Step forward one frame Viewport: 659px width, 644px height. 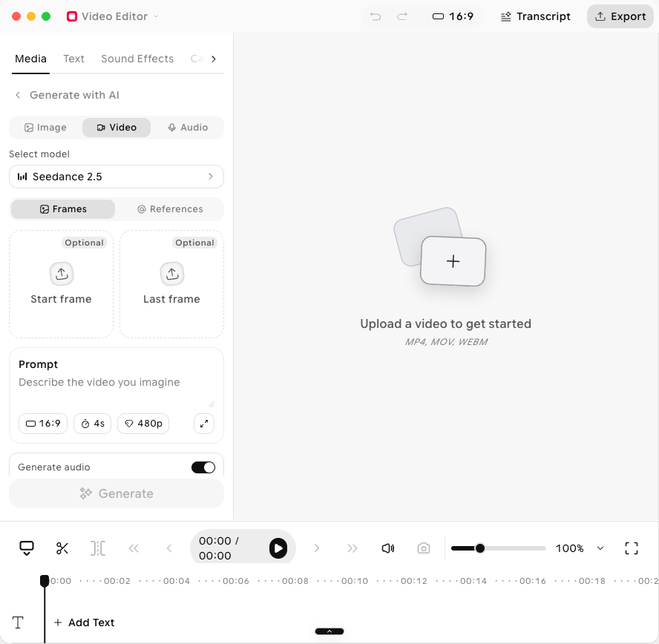coord(316,548)
